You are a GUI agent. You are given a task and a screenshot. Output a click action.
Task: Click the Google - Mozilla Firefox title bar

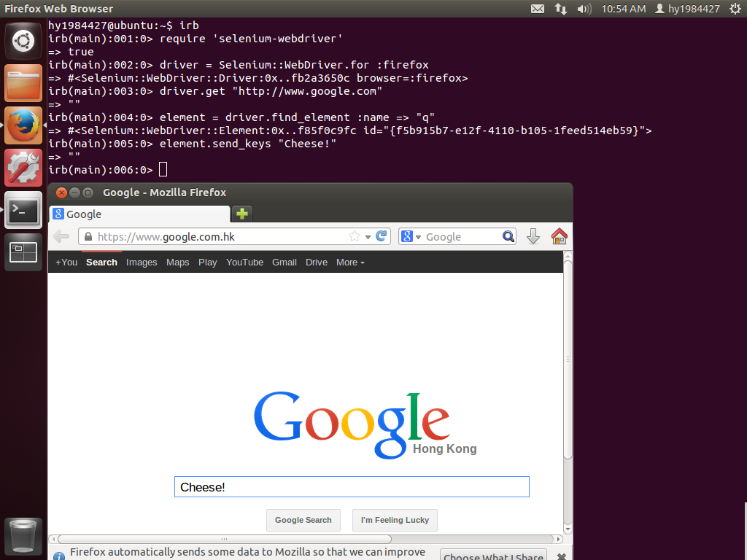310,192
